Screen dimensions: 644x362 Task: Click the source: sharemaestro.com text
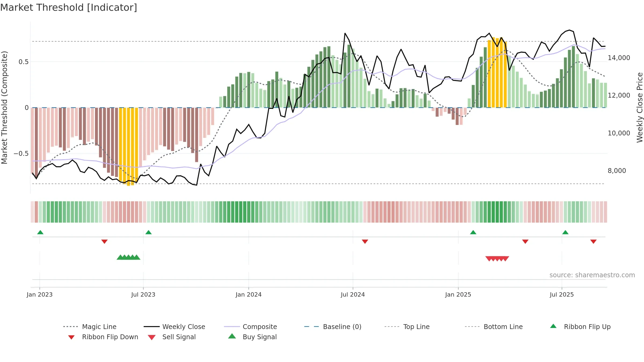592,275
